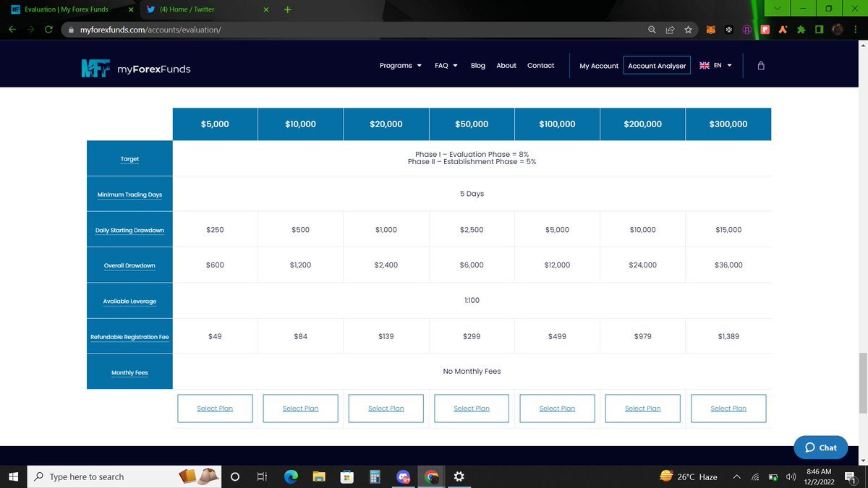This screenshot has height=488, width=868.
Task: Open the Chrome profile avatar
Action: 838,30
